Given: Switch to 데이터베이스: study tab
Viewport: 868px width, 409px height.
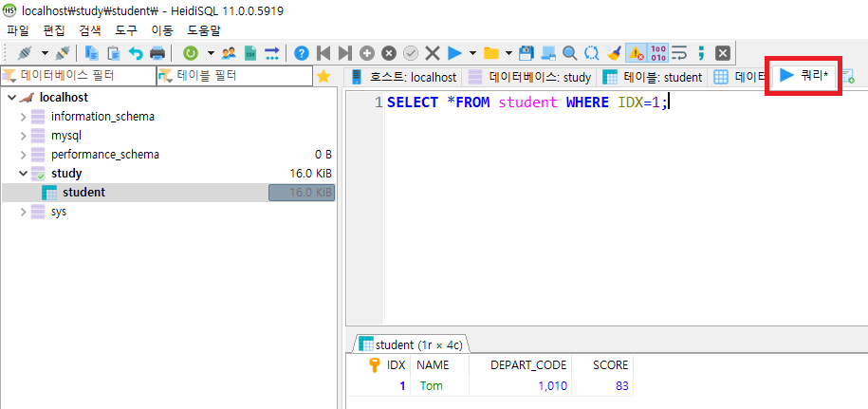Looking at the screenshot, I should point(529,77).
